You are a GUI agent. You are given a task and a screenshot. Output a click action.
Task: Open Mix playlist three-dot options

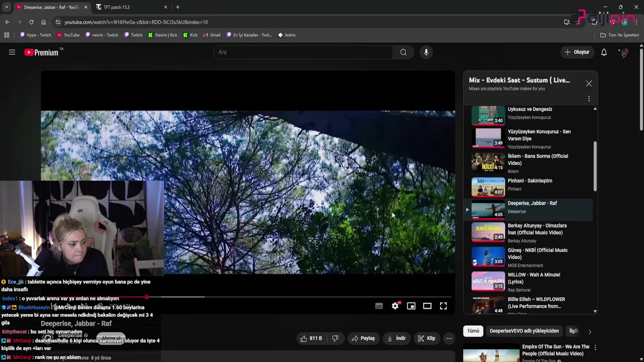click(x=589, y=99)
